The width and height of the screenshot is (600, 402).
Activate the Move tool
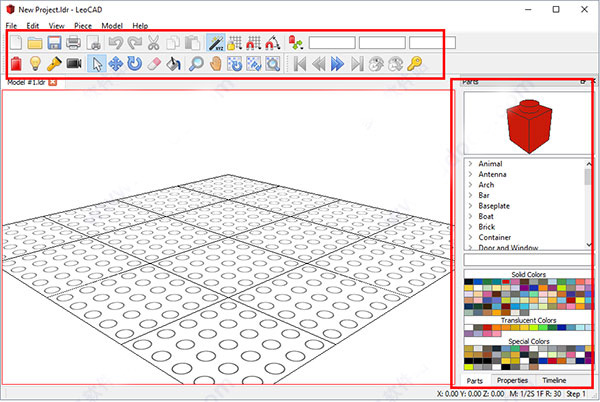click(x=114, y=64)
